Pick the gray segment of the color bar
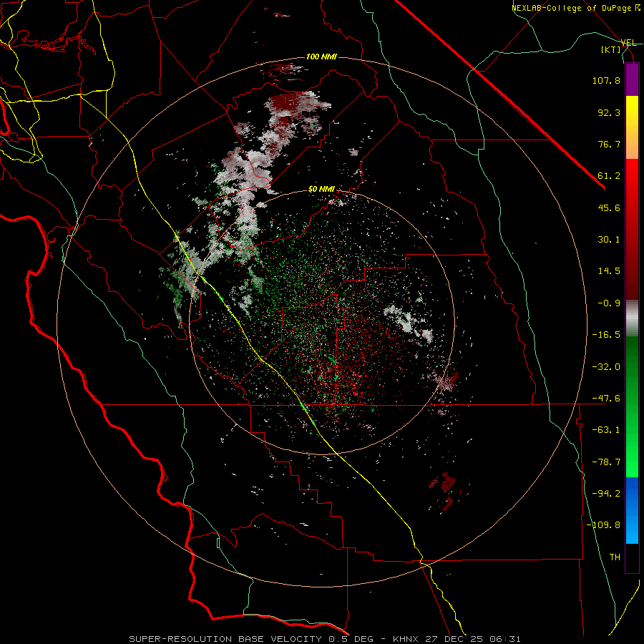The width and height of the screenshot is (644, 644). tap(632, 318)
